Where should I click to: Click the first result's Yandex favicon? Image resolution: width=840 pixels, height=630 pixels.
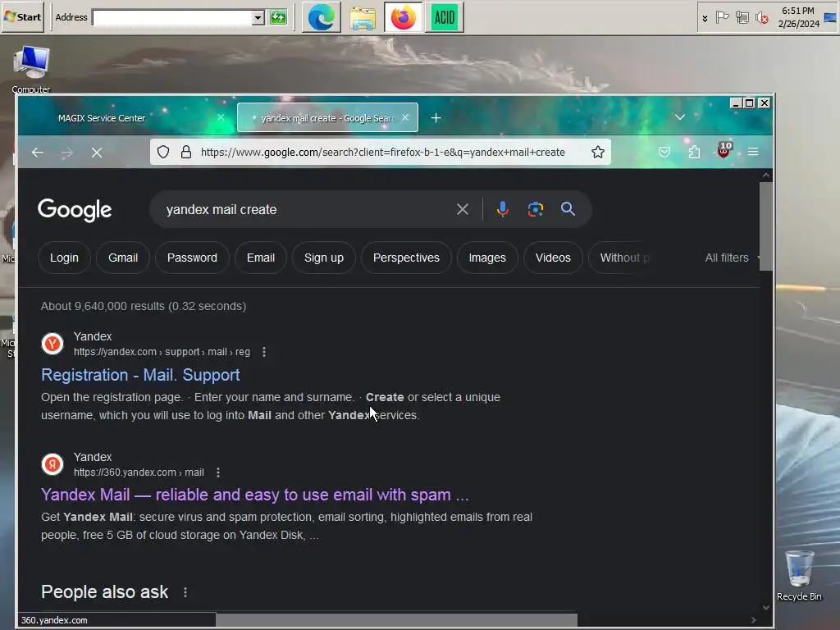[52, 344]
